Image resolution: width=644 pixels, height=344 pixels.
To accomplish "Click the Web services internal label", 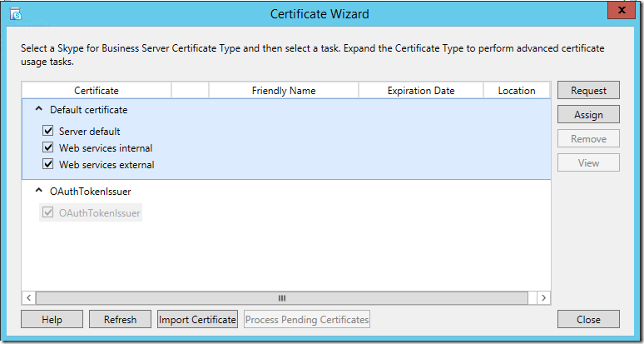I will click(106, 148).
